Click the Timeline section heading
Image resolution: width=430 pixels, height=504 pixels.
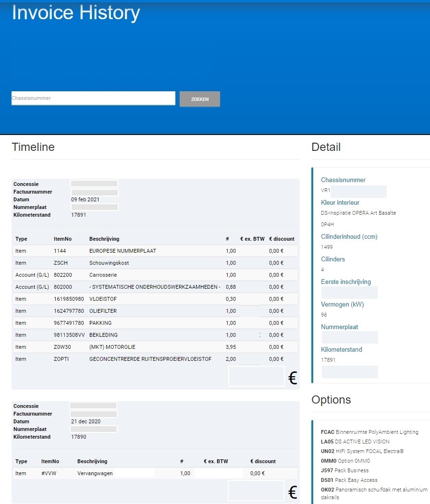click(x=33, y=147)
